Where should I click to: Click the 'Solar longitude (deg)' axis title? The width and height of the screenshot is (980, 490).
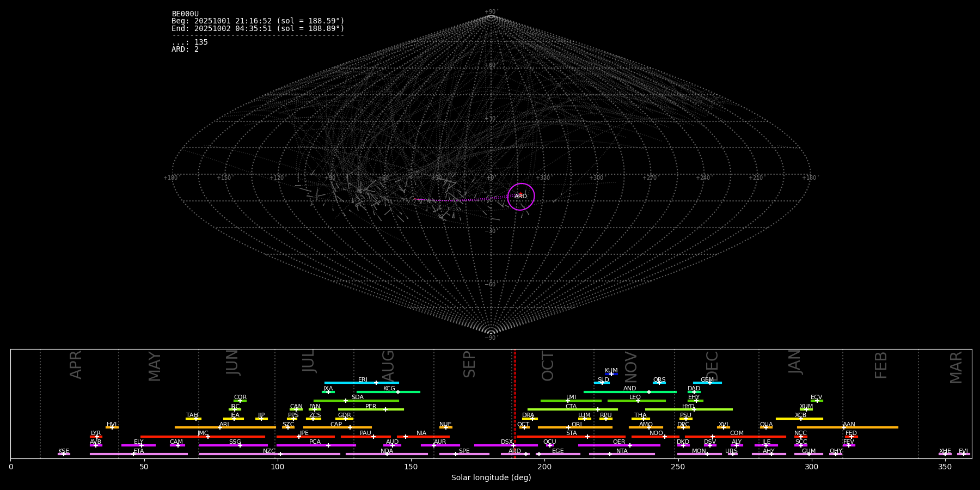click(491, 477)
